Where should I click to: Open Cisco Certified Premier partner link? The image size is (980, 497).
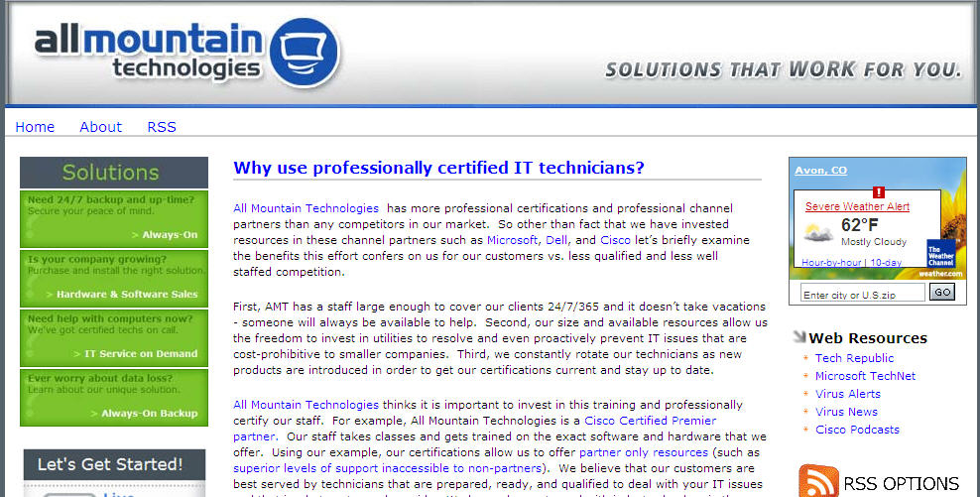pos(650,421)
